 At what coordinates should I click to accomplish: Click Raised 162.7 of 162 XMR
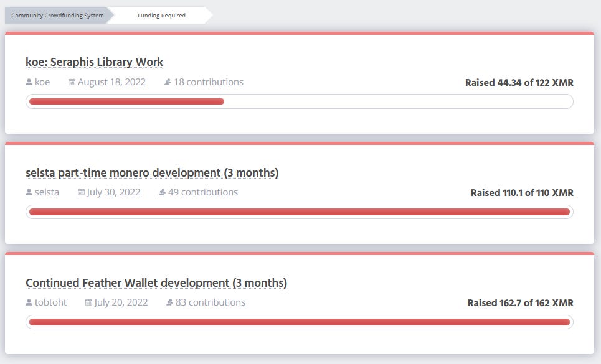tap(521, 303)
